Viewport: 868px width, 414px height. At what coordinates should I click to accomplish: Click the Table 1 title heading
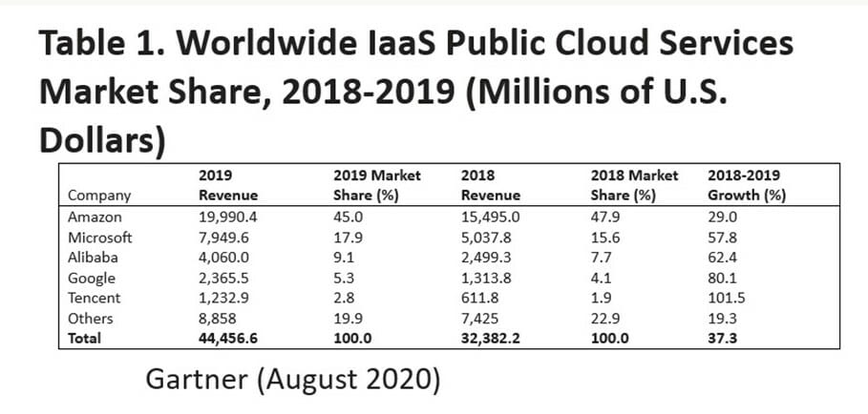point(415,93)
